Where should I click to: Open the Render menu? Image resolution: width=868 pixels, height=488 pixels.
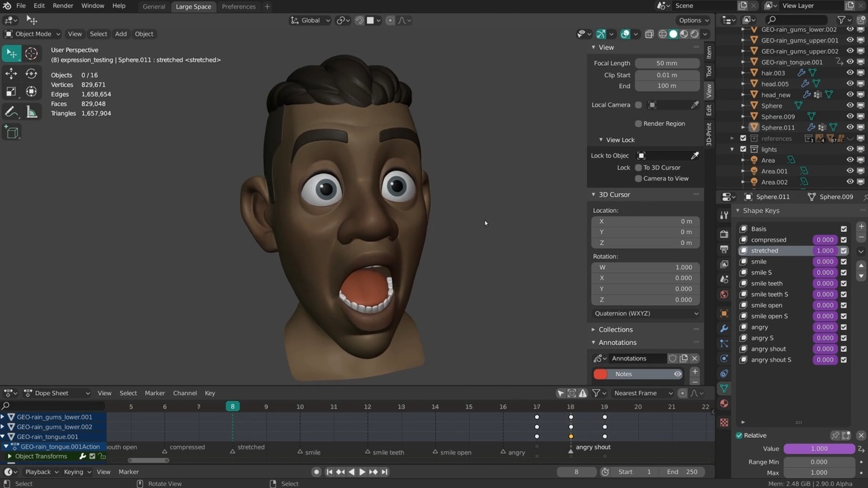62,6
